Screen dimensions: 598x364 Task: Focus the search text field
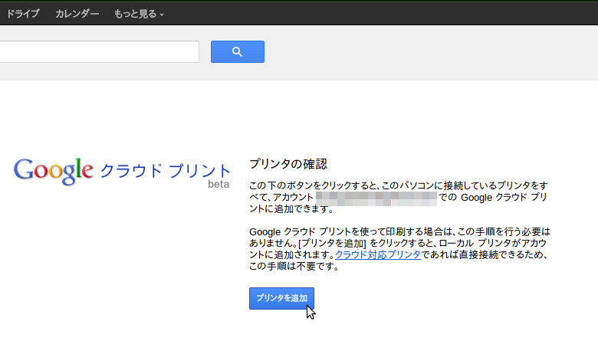pyautogui.click(x=98, y=51)
